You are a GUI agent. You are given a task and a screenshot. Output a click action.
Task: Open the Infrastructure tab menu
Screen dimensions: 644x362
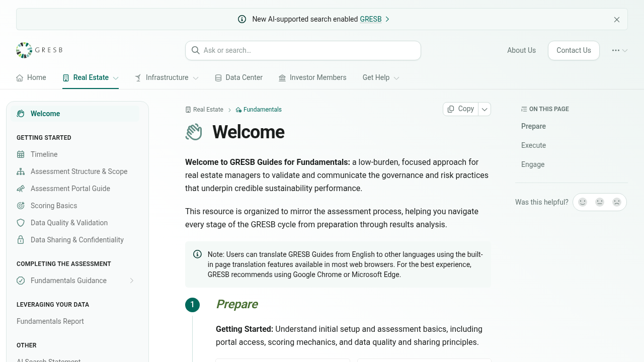coord(167,77)
